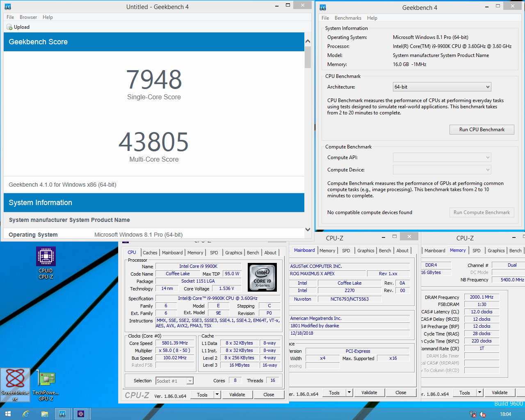Expand Tools arrow in the front CPU-Z window

tap(217, 395)
